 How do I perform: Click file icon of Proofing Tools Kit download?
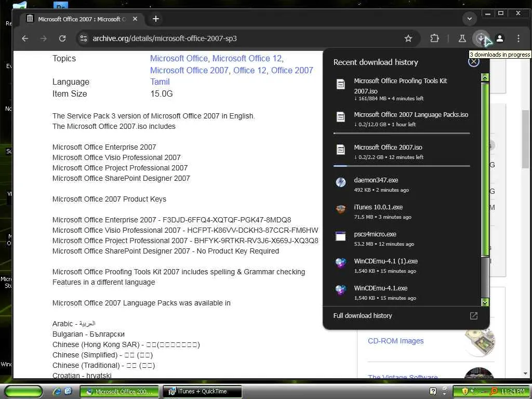point(341,84)
